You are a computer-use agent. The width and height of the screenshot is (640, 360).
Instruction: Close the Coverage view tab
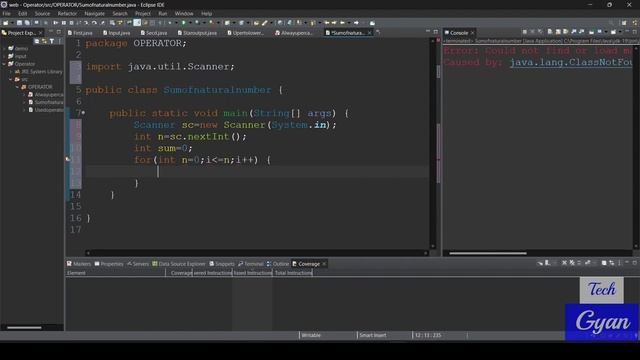(x=324, y=264)
